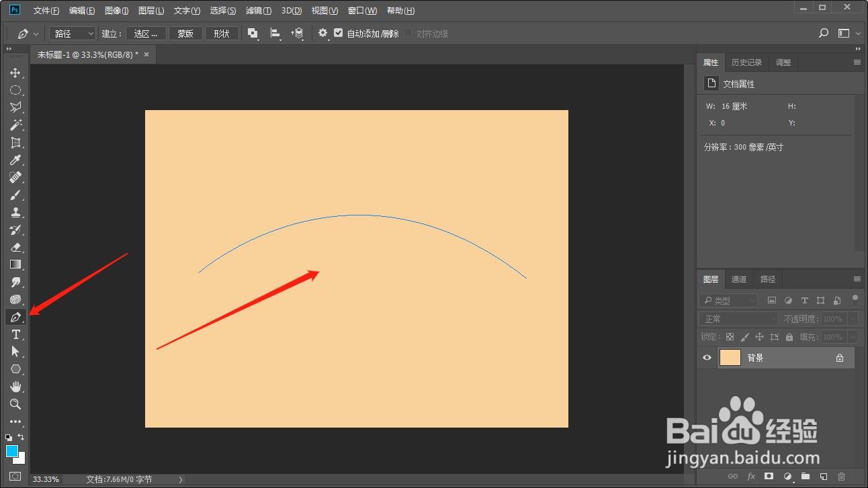
Task: Click the link layers icon
Action: point(734,476)
